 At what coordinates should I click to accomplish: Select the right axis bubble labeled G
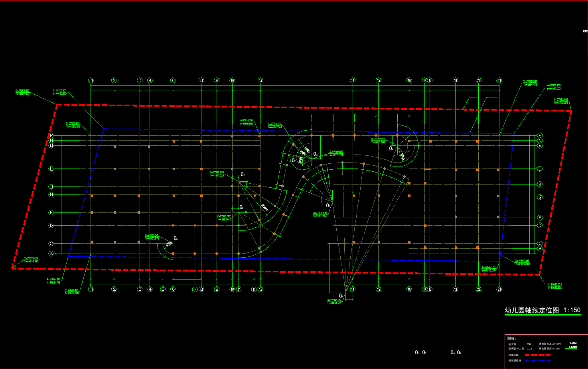pyautogui.click(x=540, y=197)
